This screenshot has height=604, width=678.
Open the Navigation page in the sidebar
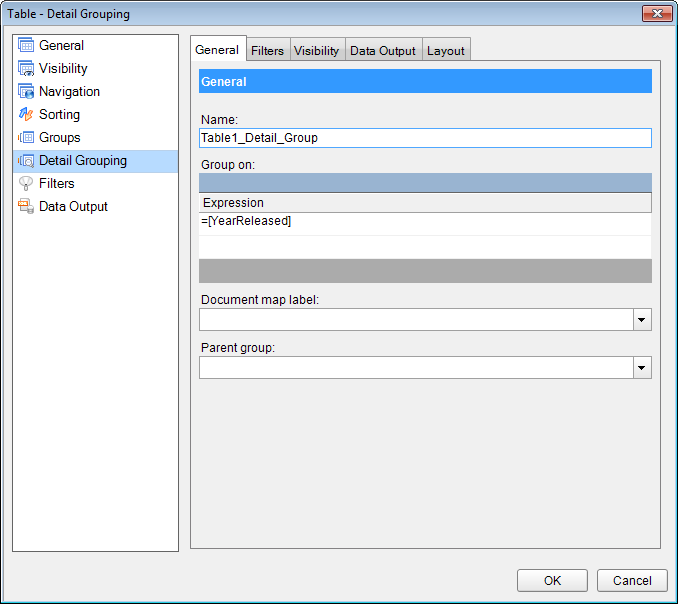pos(96,91)
